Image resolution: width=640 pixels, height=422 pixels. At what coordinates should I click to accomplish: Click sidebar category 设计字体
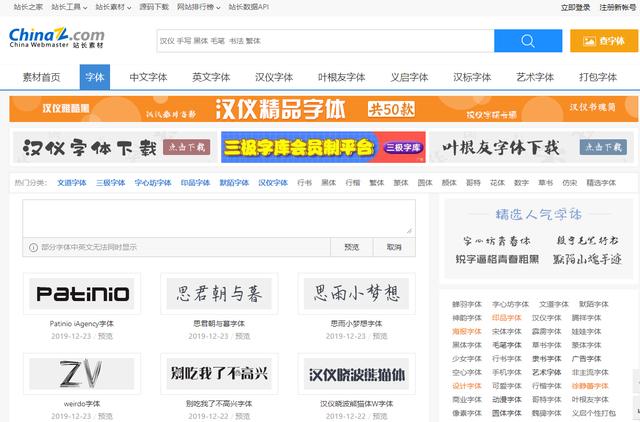coord(467,386)
